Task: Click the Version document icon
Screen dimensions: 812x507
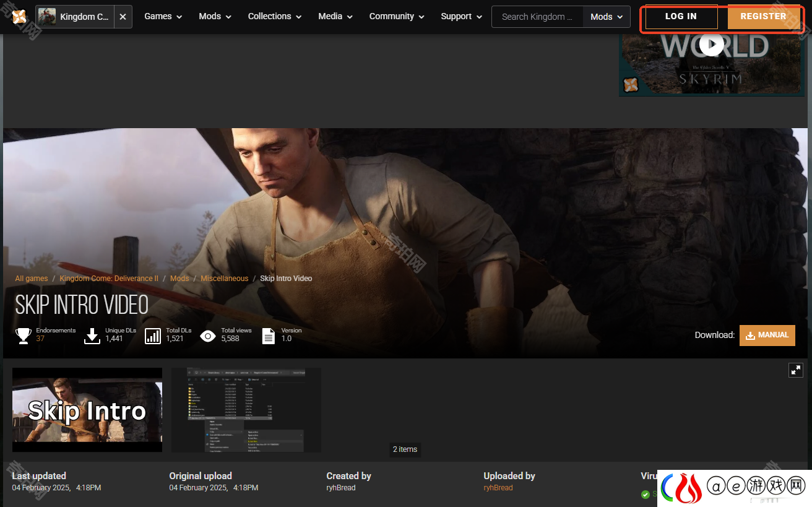Action: click(x=269, y=336)
